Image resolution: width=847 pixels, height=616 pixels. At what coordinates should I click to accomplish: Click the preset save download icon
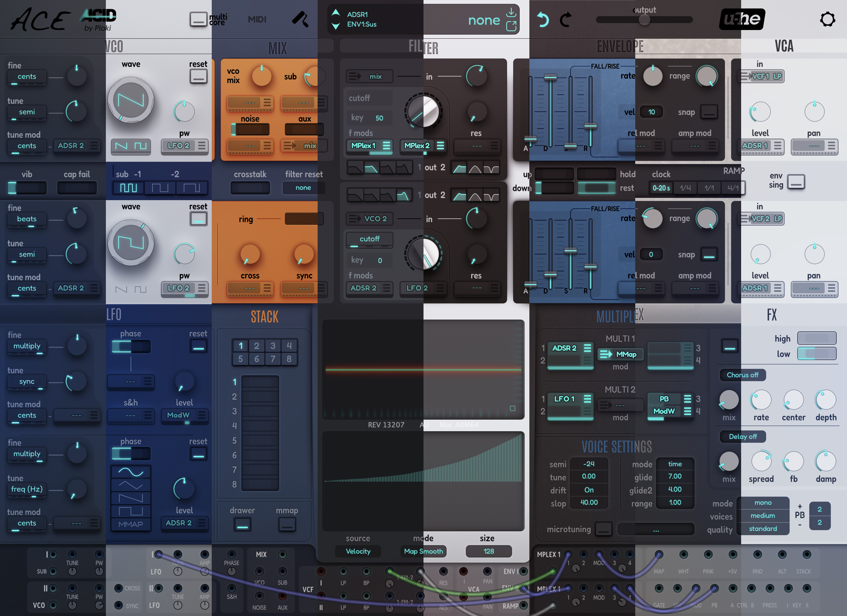511,12
